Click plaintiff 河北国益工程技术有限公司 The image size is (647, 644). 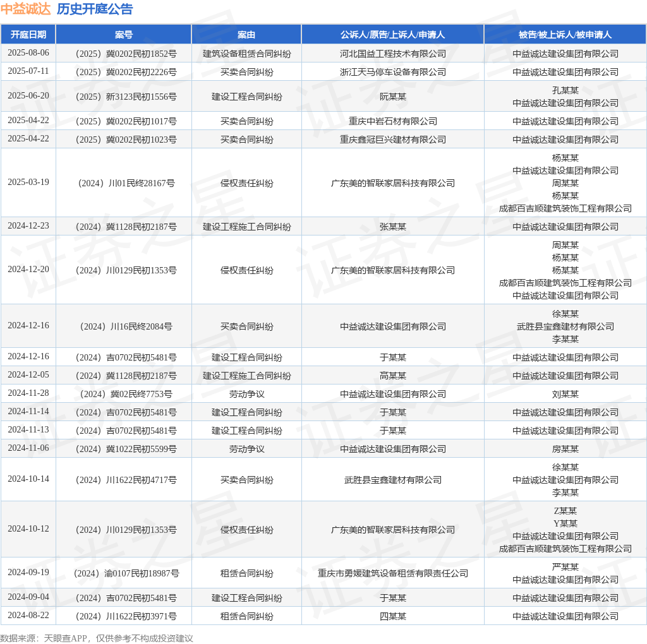point(393,54)
